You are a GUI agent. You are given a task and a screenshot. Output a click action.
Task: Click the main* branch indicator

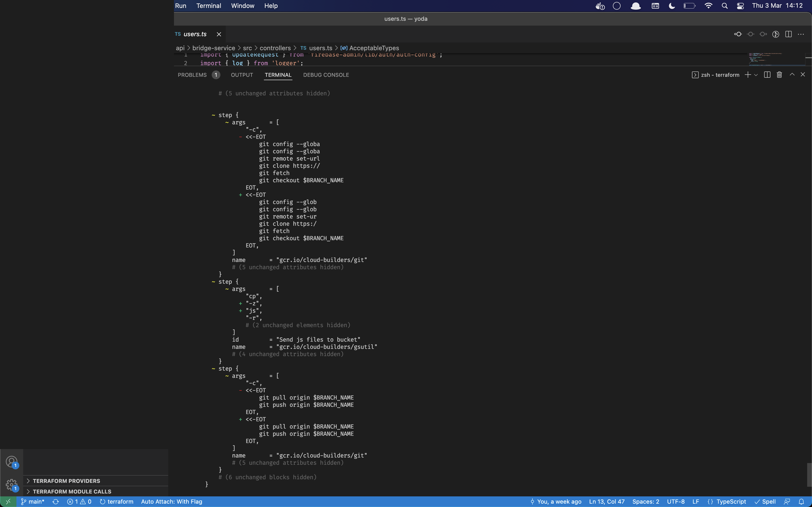[x=32, y=501]
